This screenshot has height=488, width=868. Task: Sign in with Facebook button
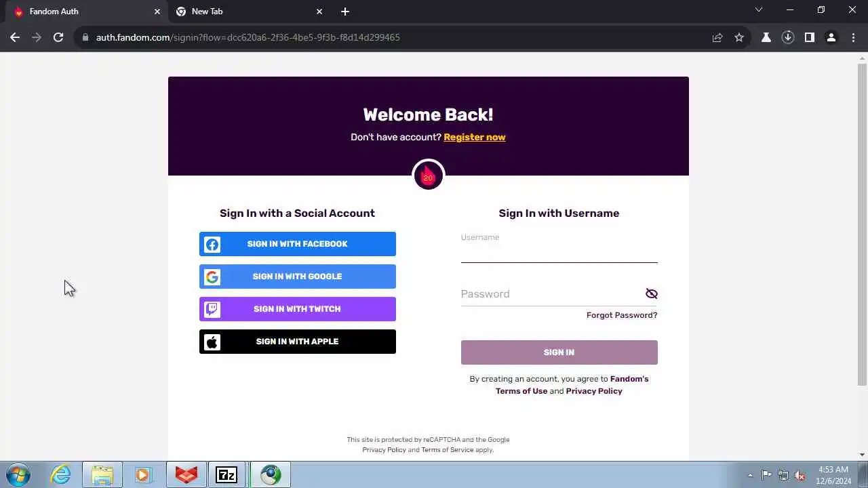(297, 244)
